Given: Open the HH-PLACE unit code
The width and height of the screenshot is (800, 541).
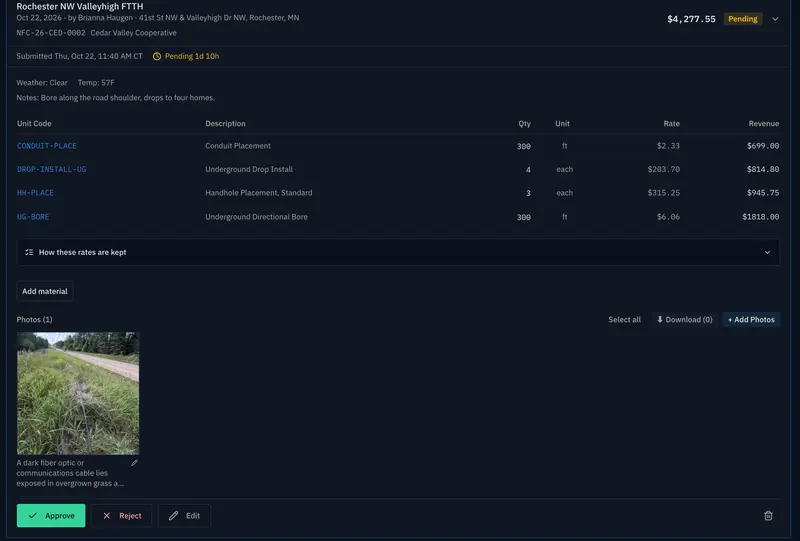Looking at the screenshot, I should (35, 193).
